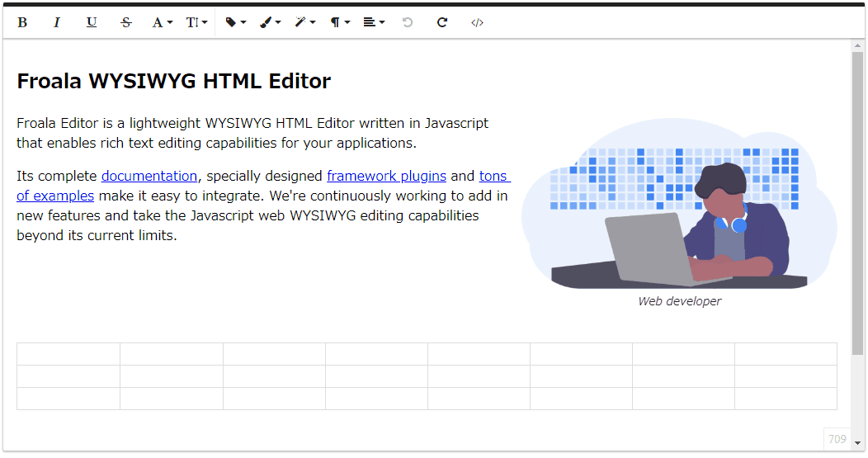Apply strikethrough to text

(x=126, y=22)
